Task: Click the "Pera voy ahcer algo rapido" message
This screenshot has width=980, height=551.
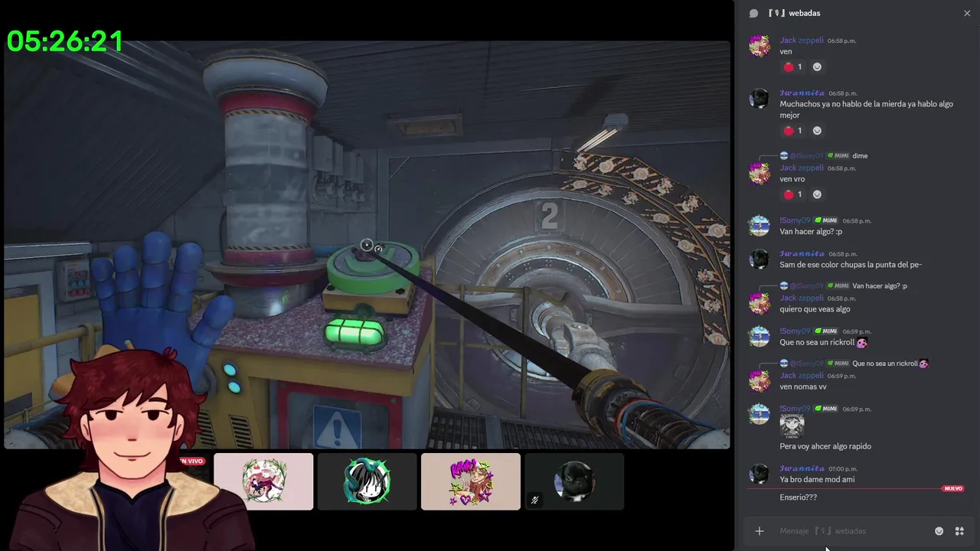Action: [x=825, y=446]
